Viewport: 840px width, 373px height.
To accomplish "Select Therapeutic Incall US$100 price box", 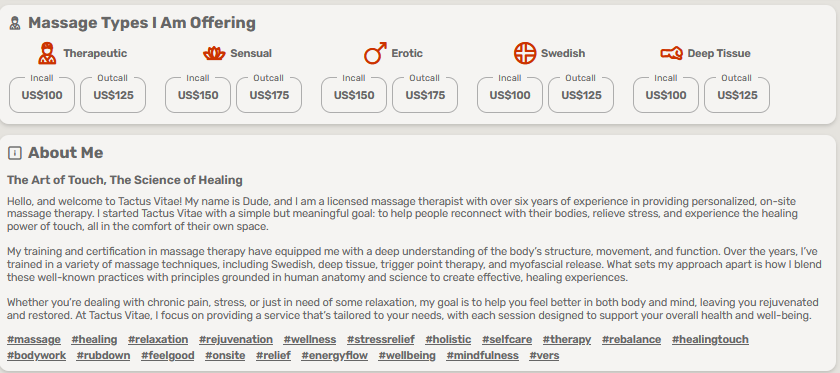I will click(x=42, y=94).
